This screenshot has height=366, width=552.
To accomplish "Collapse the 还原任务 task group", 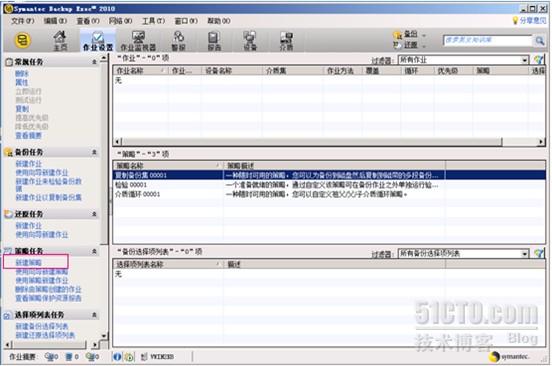I will (x=94, y=214).
